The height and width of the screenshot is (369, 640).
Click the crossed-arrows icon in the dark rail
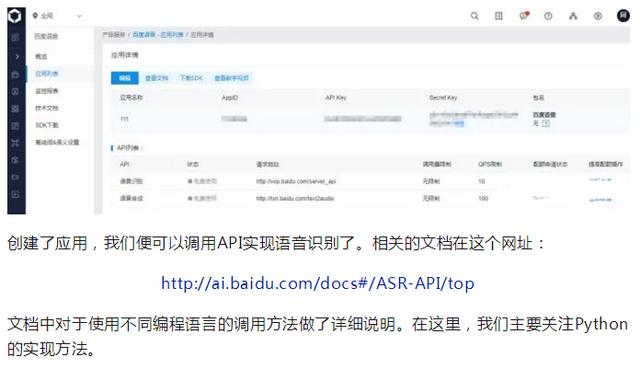[15, 142]
